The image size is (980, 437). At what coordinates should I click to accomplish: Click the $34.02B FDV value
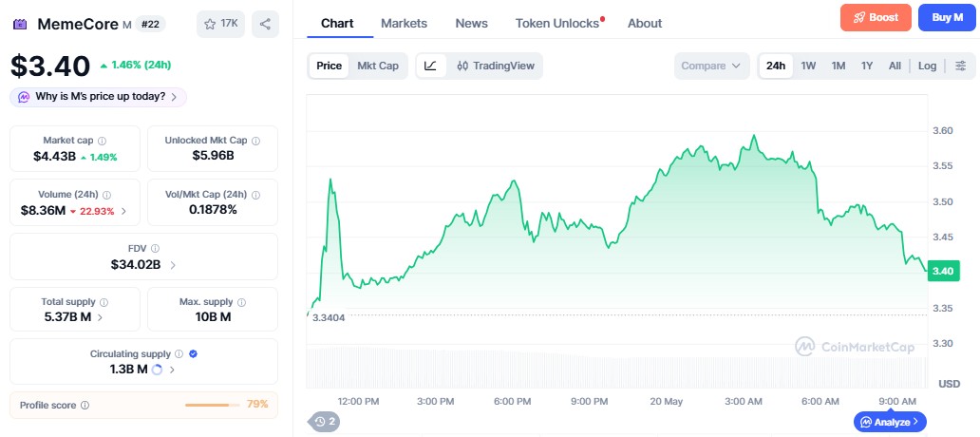[136, 264]
